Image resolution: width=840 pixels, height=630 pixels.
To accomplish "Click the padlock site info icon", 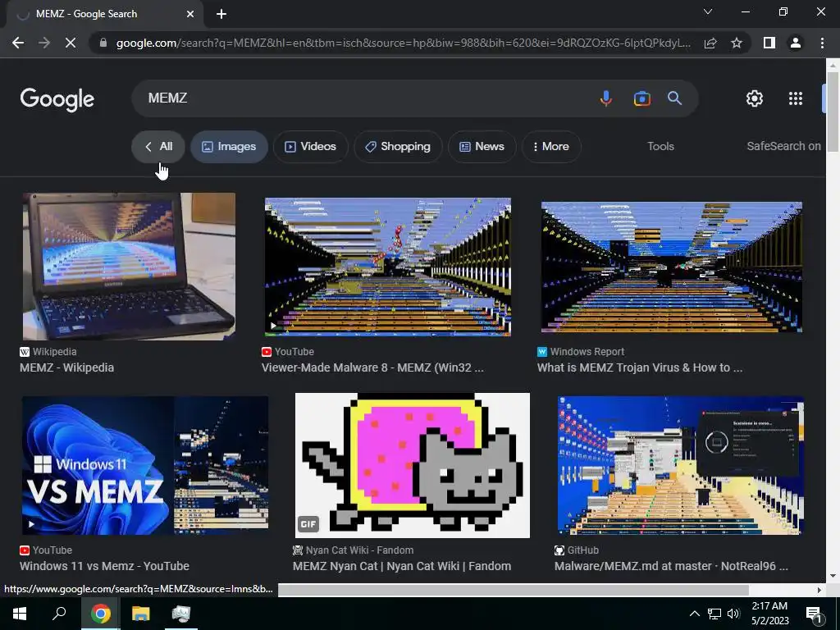I will 103,43.
